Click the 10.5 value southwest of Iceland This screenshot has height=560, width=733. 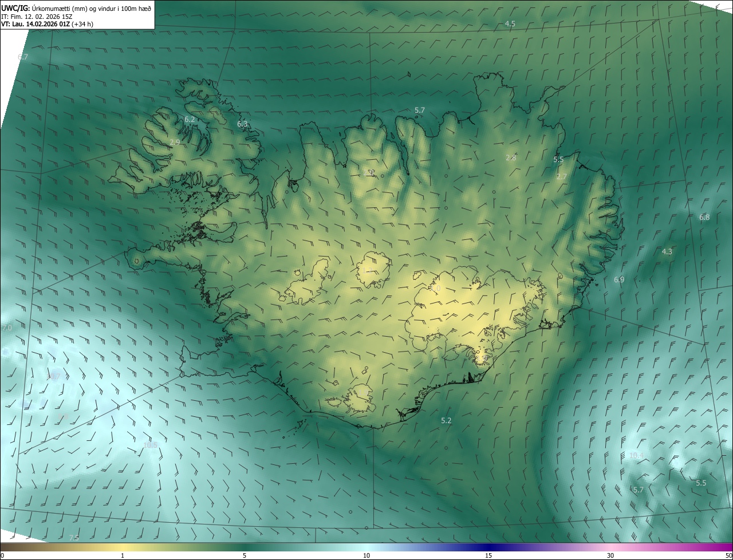[150, 445]
